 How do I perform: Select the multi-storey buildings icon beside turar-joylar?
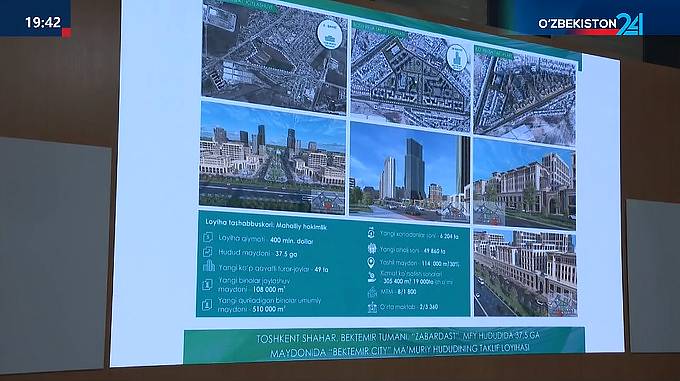(x=209, y=266)
